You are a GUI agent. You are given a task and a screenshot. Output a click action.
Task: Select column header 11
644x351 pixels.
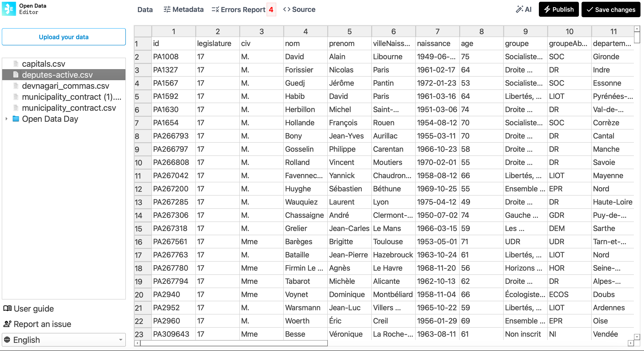click(x=613, y=31)
